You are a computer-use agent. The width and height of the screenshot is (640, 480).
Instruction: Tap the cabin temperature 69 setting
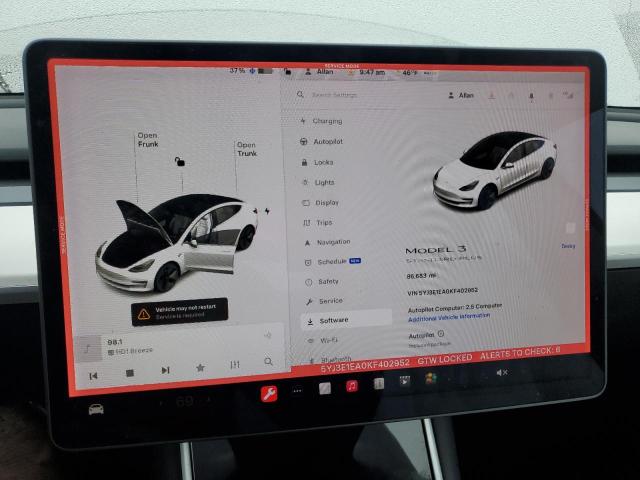point(185,402)
